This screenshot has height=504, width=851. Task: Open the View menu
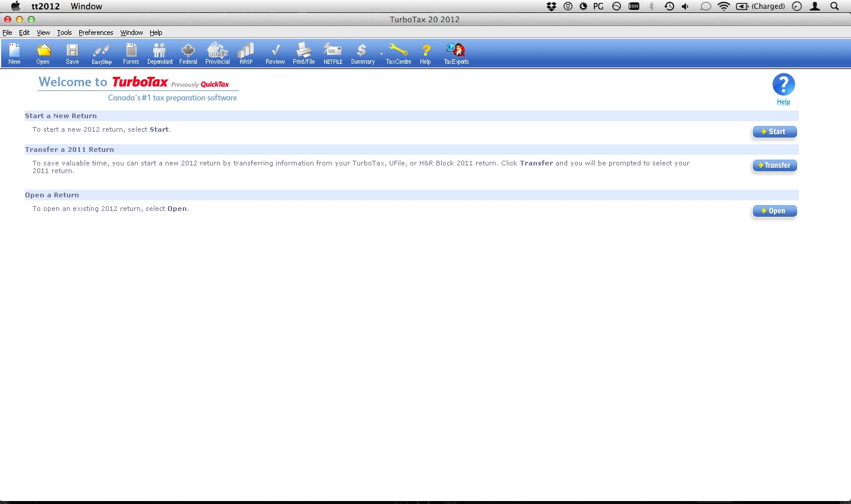pos(43,32)
